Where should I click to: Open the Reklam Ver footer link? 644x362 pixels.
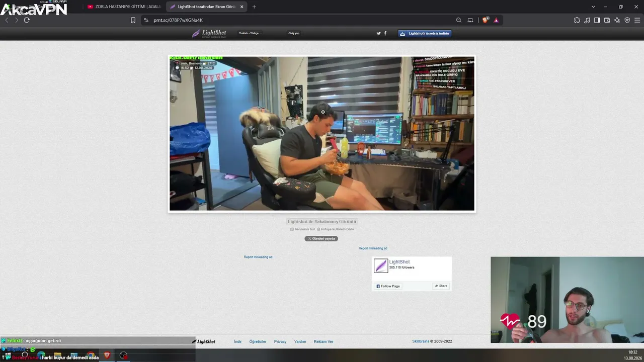(x=324, y=341)
